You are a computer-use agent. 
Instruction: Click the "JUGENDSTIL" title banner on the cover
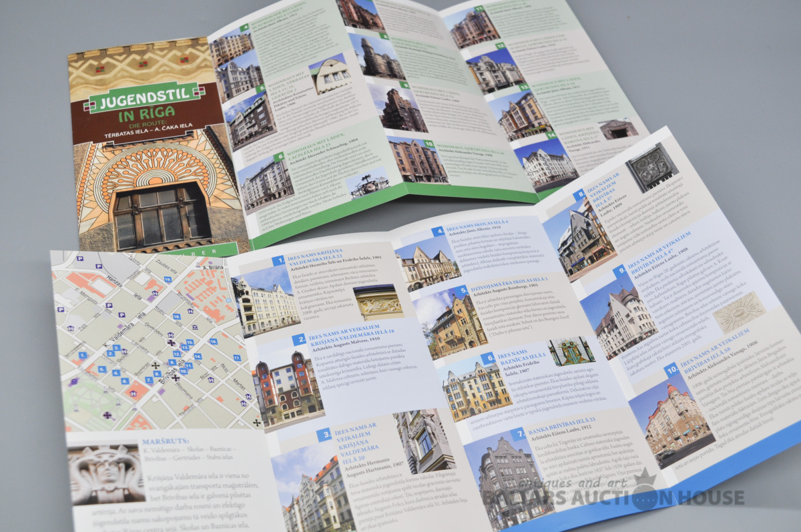[146, 97]
